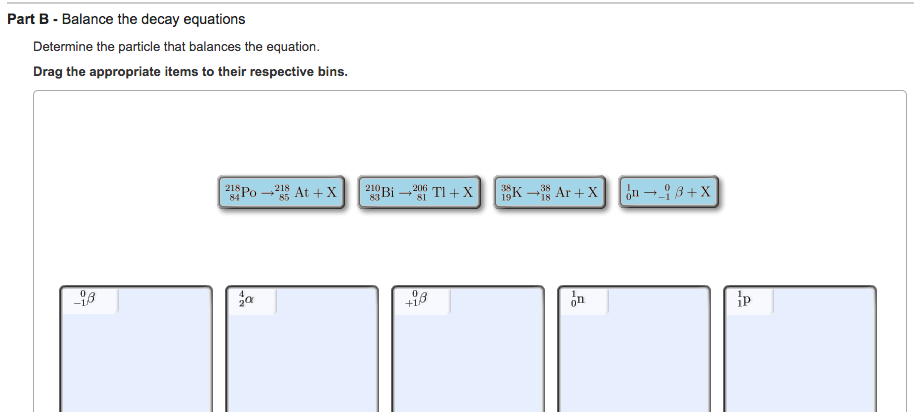The image size is (914, 412).
Task: Click the bold Part B heading
Action: click(33, 19)
